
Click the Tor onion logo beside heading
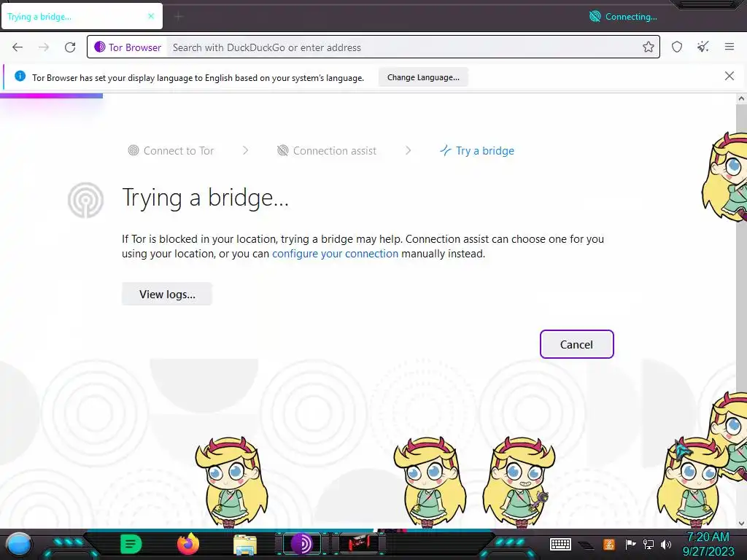point(86,200)
